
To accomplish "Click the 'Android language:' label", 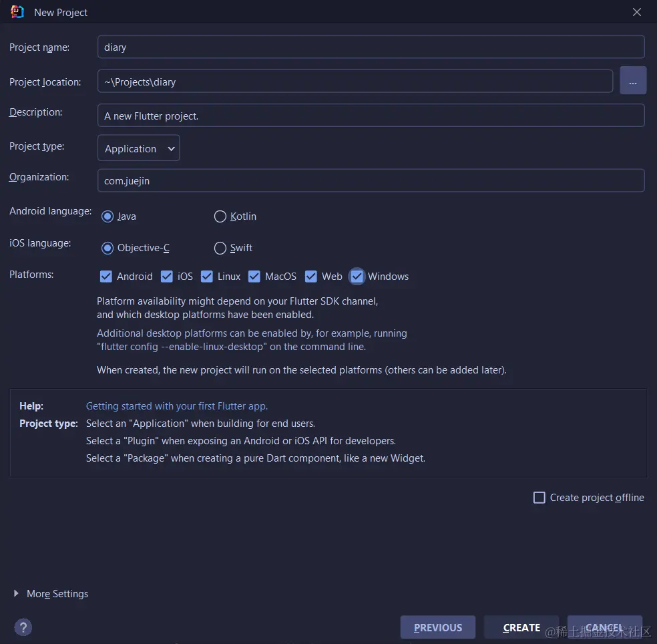I will tap(50, 211).
